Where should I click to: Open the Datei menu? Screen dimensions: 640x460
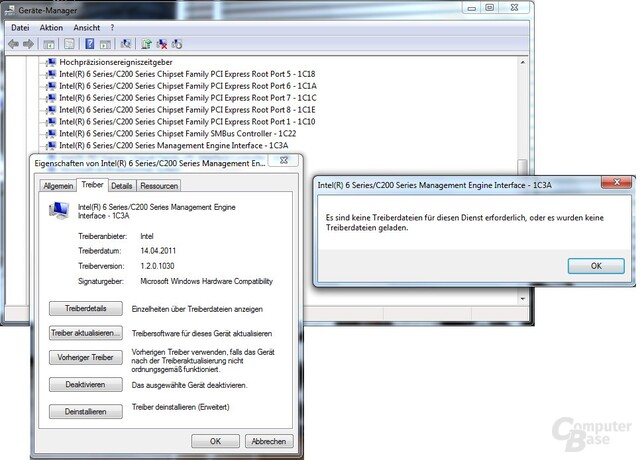[20, 28]
